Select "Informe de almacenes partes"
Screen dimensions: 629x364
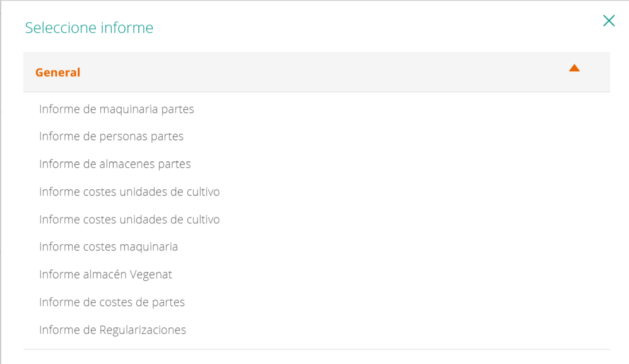(x=115, y=164)
